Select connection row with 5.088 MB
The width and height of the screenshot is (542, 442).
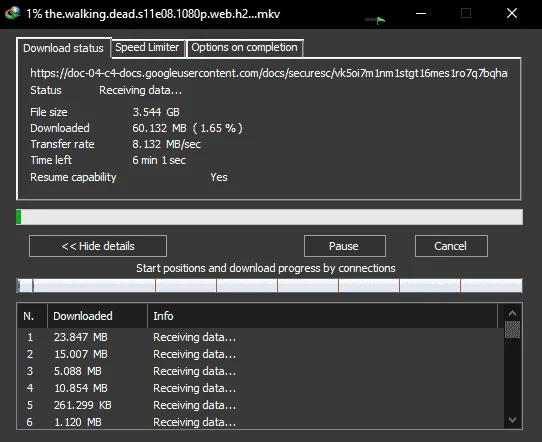pyautogui.click(x=261, y=371)
